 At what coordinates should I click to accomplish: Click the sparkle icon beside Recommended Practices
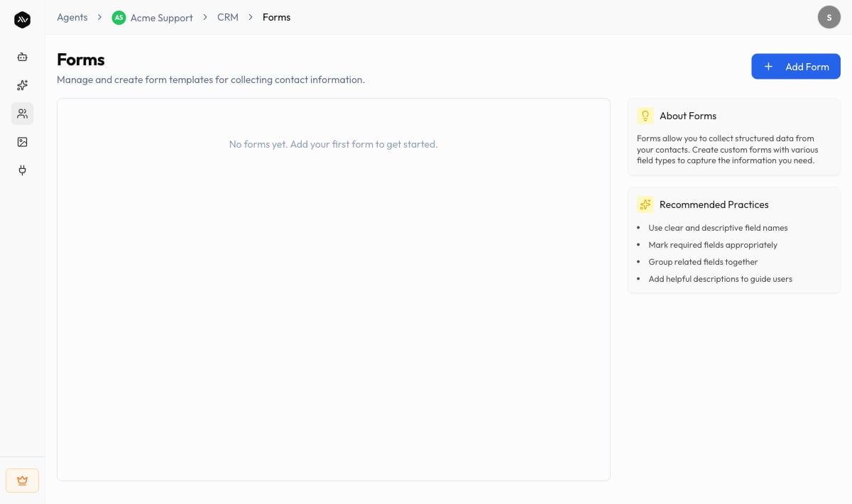point(645,204)
